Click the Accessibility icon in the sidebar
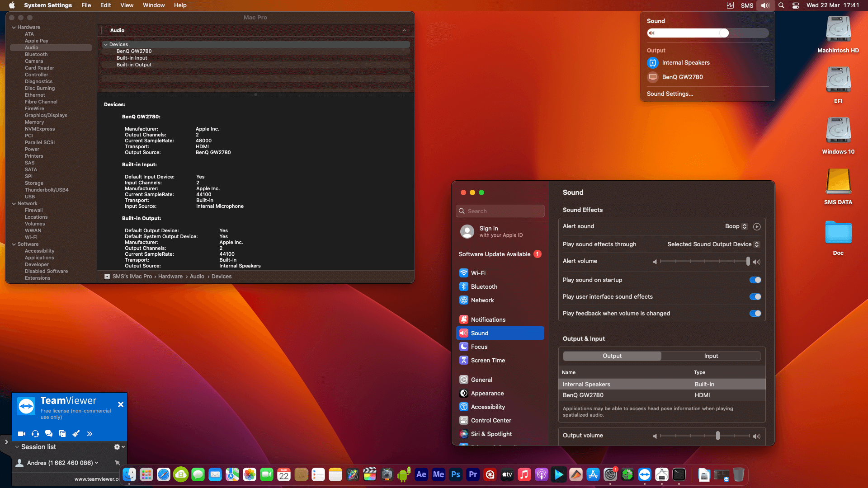This screenshot has width=868, height=488. pyautogui.click(x=464, y=407)
